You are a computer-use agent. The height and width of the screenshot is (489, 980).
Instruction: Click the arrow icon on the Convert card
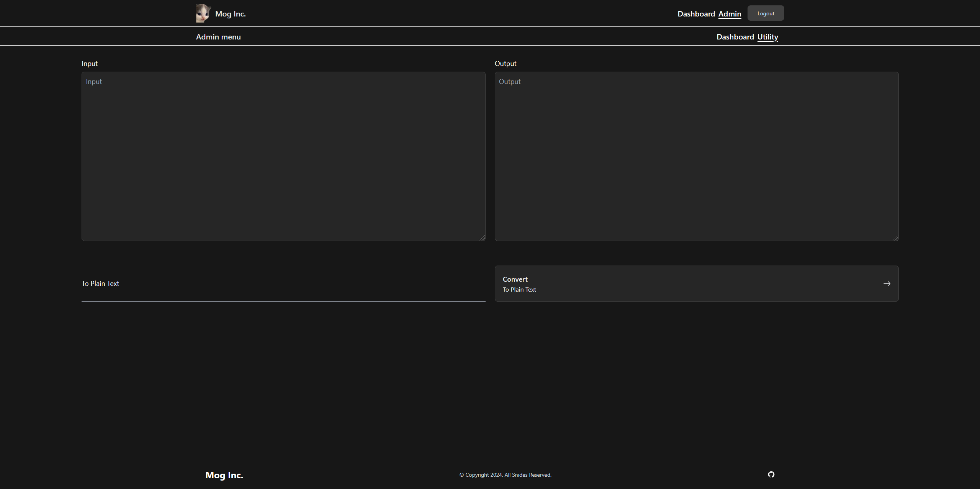point(887,284)
